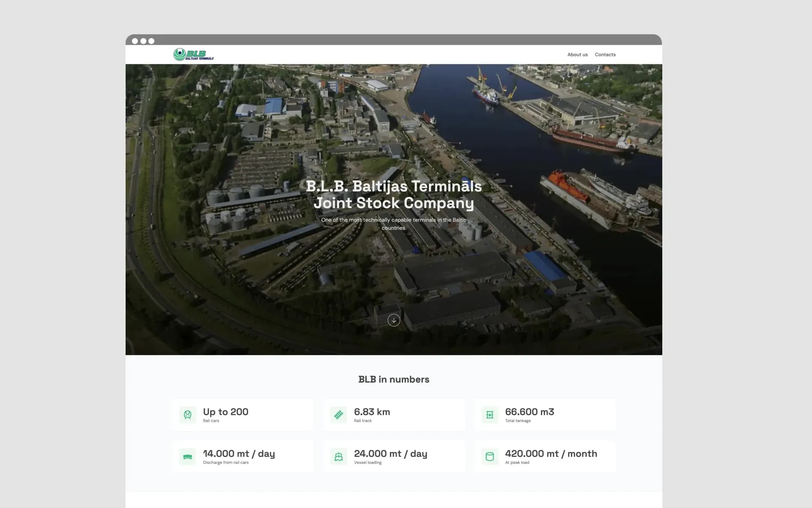
Task: Click the vessel loading ship icon
Action: (x=339, y=457)
